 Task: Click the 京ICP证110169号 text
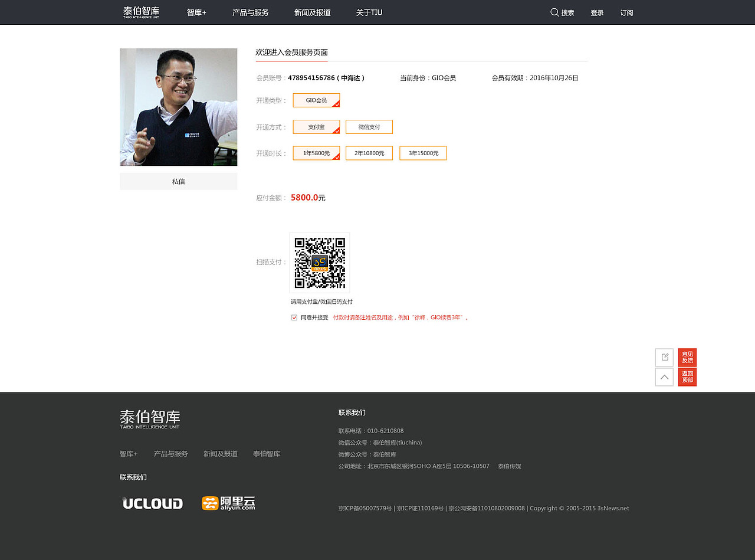pyautogui.click(x=420, y=508)
